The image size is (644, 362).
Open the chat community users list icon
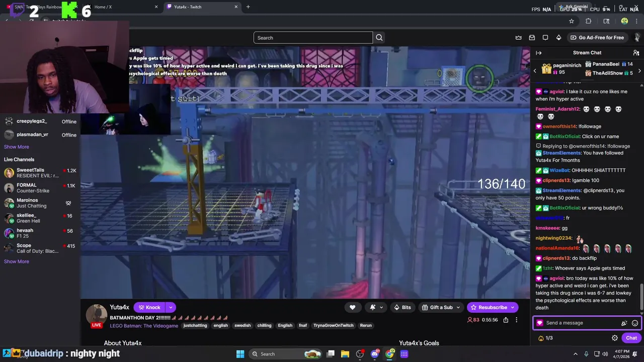[x=636, y=53]
